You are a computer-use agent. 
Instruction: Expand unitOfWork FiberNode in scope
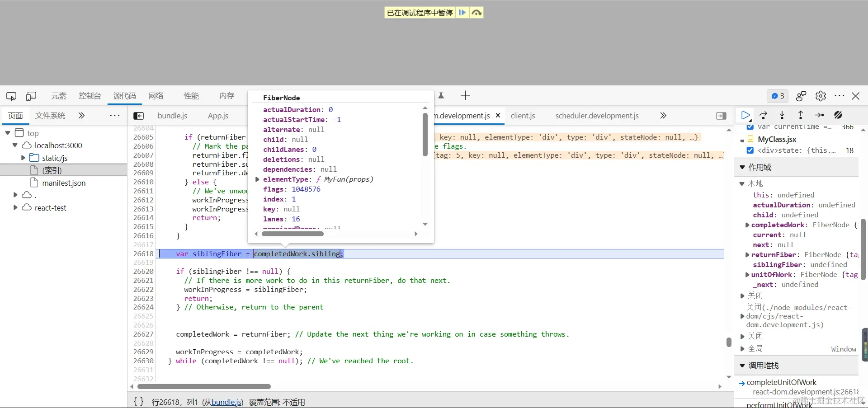(x=747, y=275)
